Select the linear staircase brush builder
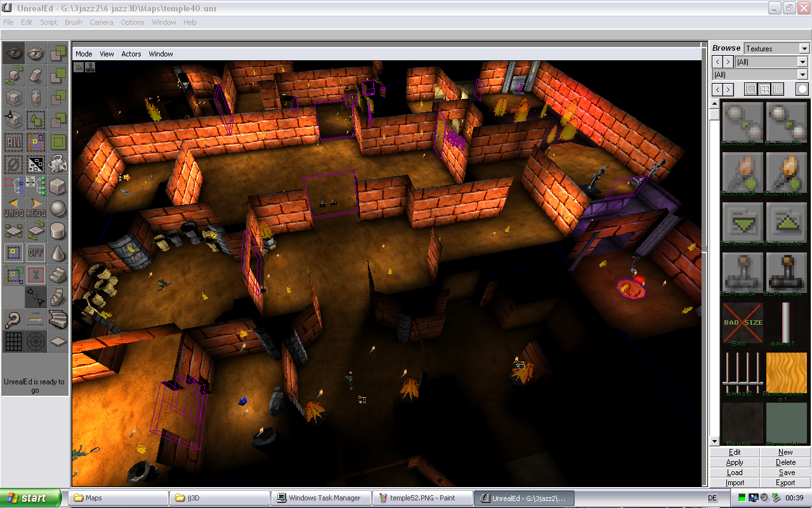 tap(58, 275)
